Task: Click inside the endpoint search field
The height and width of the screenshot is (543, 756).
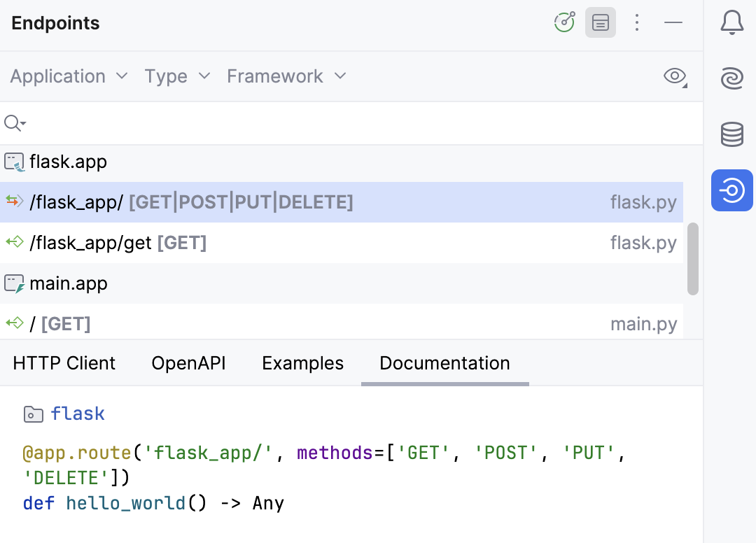Action: point(140,123)
